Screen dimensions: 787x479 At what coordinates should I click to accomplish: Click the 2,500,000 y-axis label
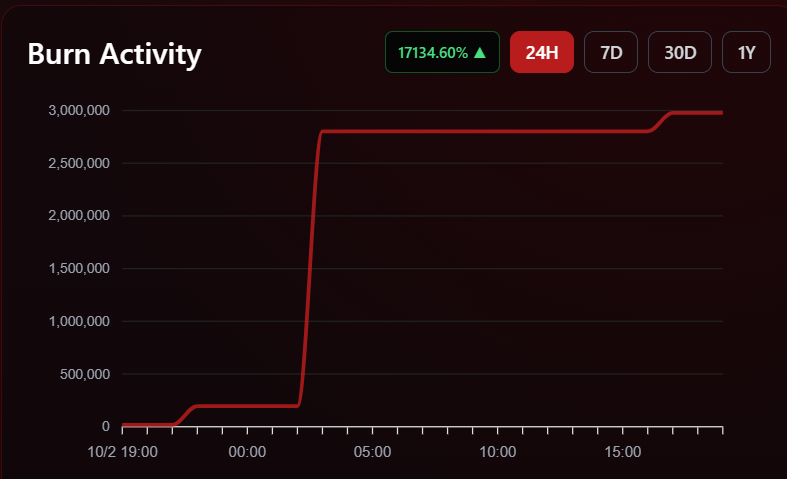(x=79, y=163)
